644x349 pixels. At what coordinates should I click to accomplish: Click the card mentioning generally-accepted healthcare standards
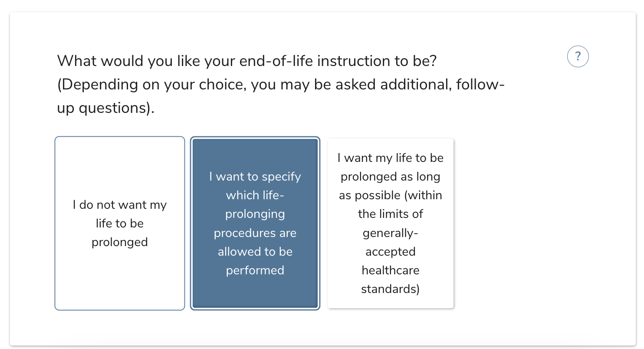390,223
